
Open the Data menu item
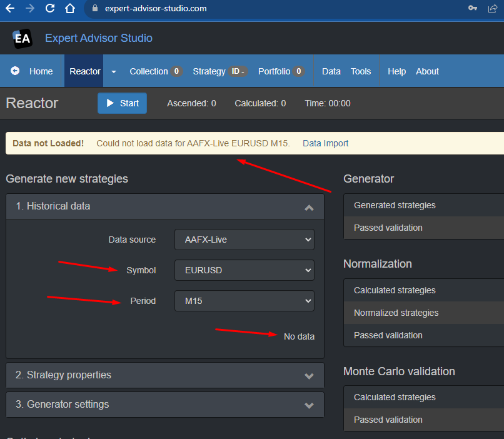(331, 71)
